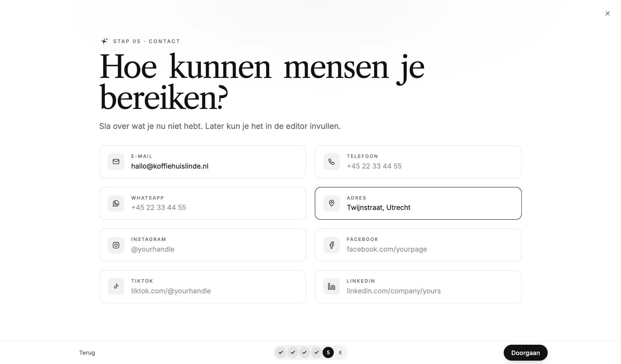This screenshot has width=621, height=364.
Task: Click the Facebook f icon
Action: tap(332, 245)
